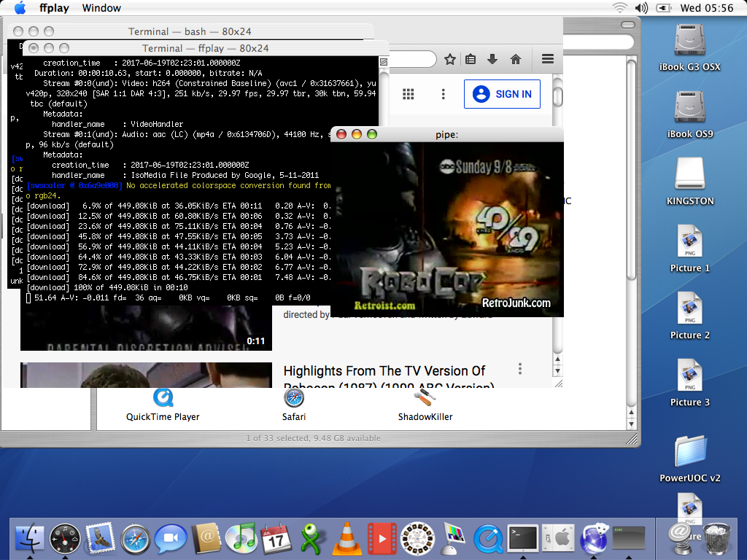The image size is (747, 560).
Task: Open the Trash in the Dock
Action: tap(716, 539)
